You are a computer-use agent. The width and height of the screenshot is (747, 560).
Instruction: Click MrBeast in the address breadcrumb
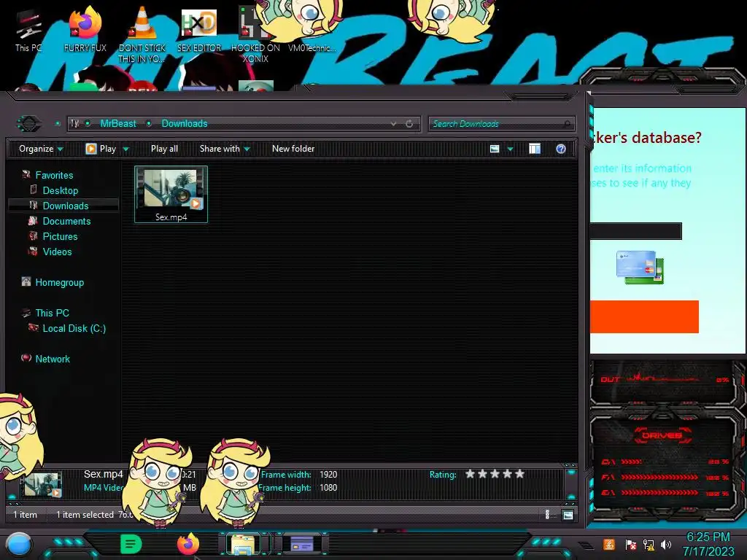pyautogui.click(x=118, y=124)
